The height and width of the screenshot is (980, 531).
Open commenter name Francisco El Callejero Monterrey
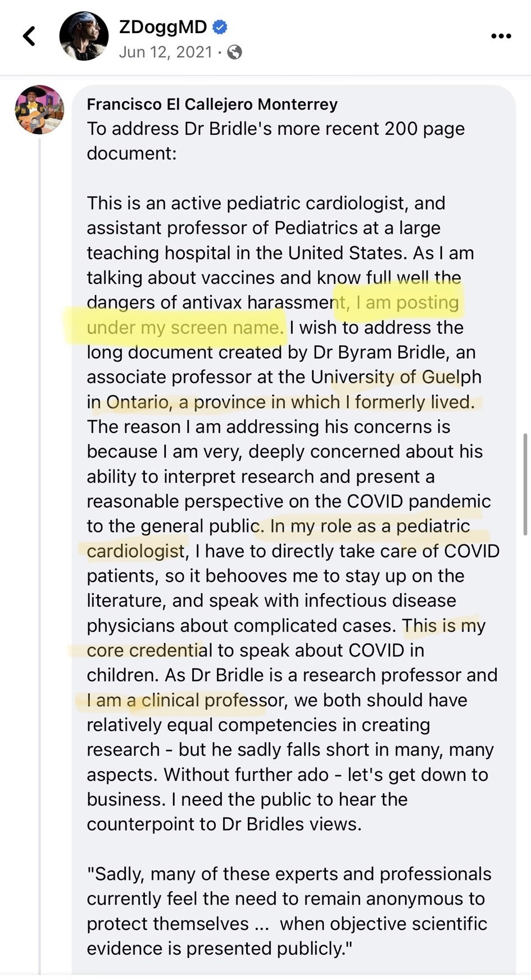point(212,104)
